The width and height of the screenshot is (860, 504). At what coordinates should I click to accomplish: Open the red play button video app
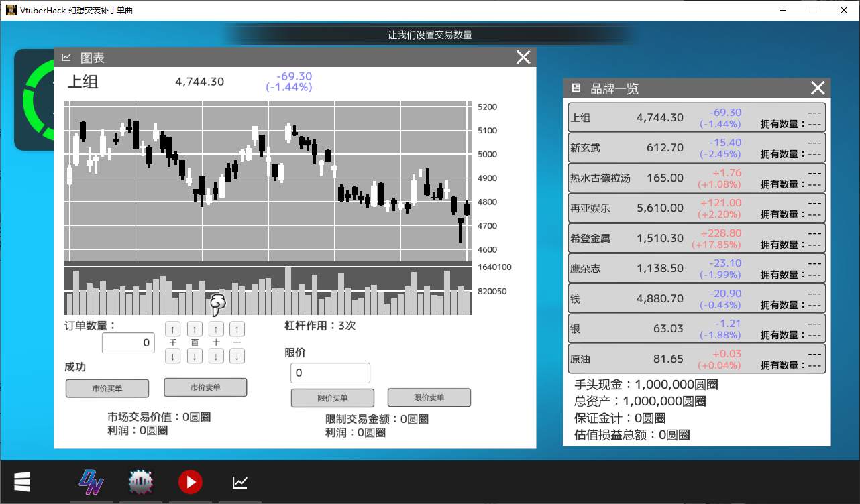(x=191, y=482)
